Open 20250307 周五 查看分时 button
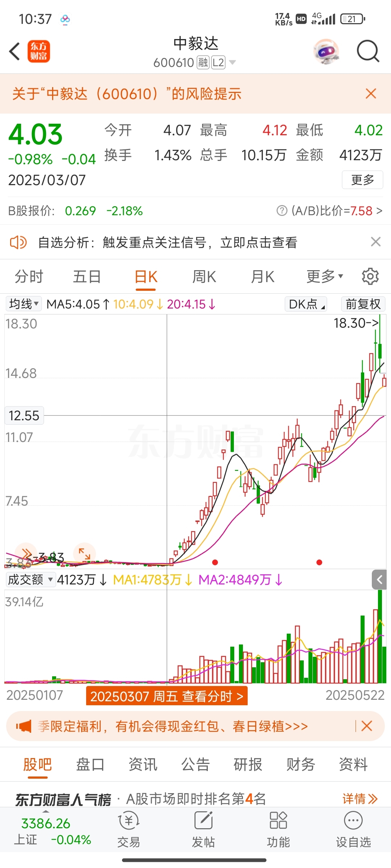This screenshot has width=391, height=868. 167,696
